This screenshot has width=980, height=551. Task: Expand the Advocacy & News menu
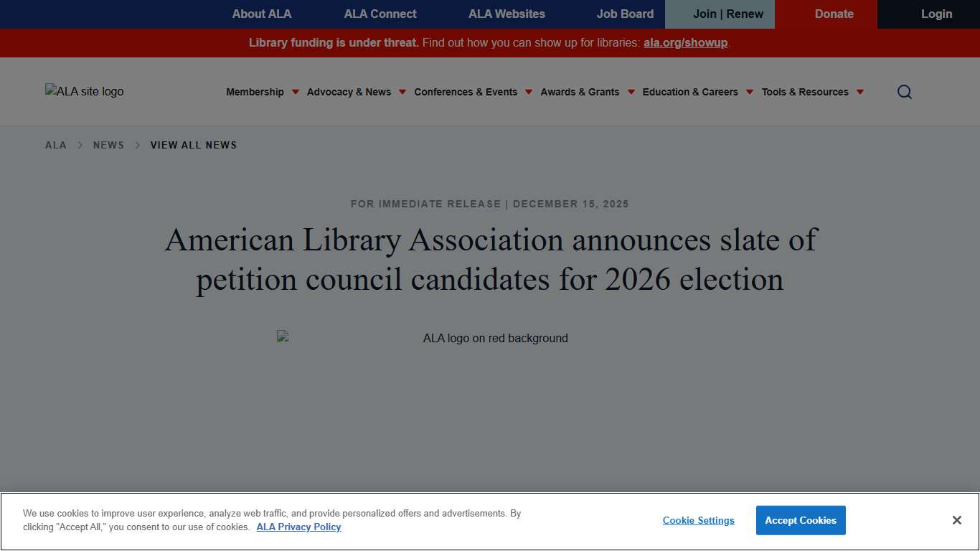click(x=349, y=92)
